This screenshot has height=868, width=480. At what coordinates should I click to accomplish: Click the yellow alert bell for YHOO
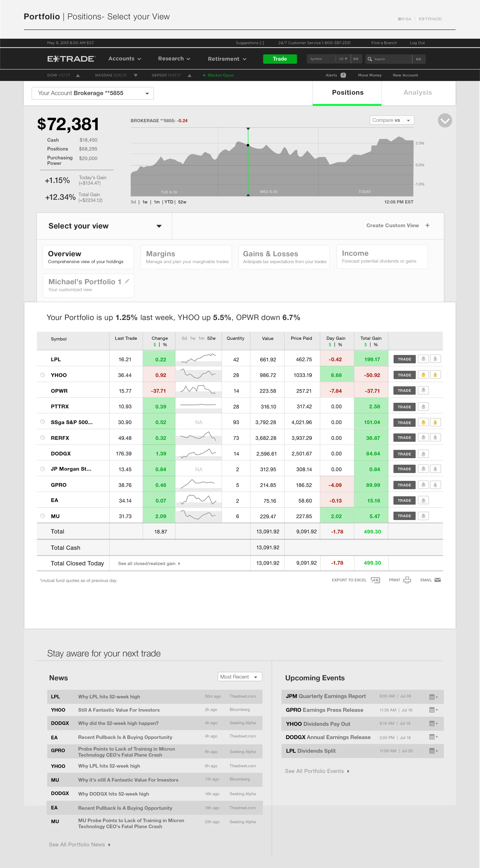click(x=423, y=375)
